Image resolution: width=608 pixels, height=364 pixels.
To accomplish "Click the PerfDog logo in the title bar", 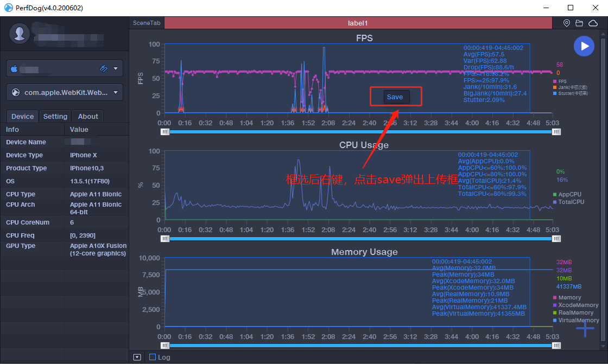I will pyautogui.click(x=8, y=8).
